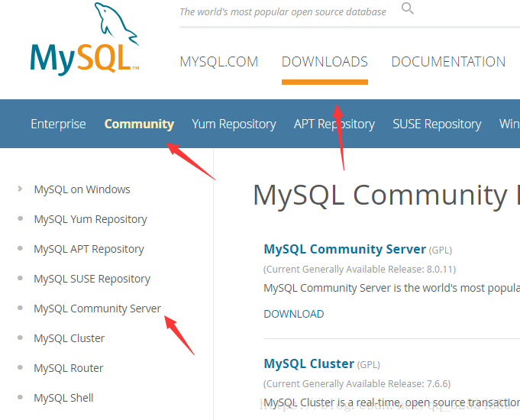The image size is (520, 420).
Task: Go to the DOCUMENTATION top tab
Action: pos(448,62)
